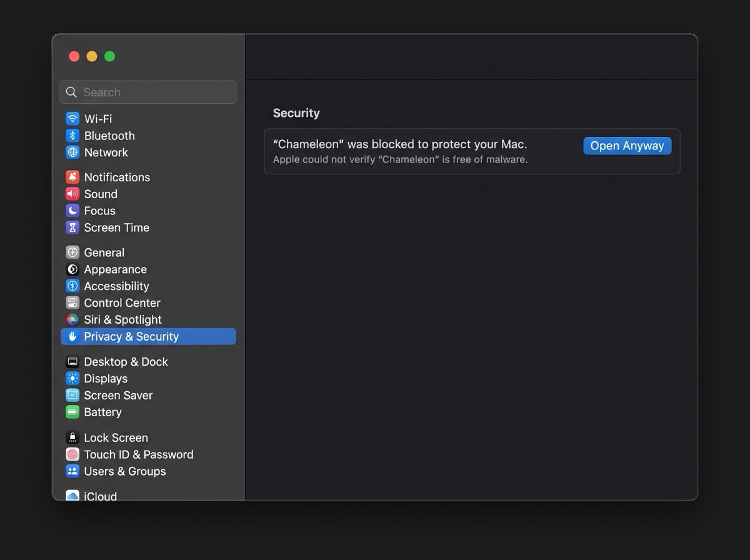Click the Control Center icon
The height and width of the screenshot is (560, 750).
(72, 302)
